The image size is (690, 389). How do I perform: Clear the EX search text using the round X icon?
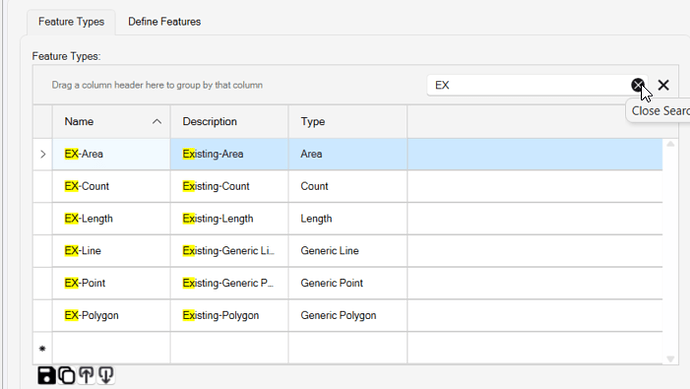pyautogui.click(x=638, y=85)
